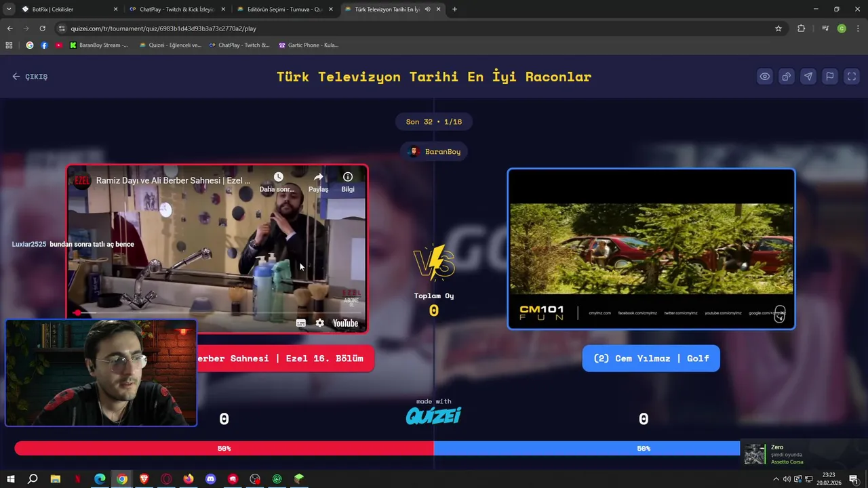Viewport: 868px width, 488px height.
Task: Go back in browser history
Action: (x=9, y=28)
